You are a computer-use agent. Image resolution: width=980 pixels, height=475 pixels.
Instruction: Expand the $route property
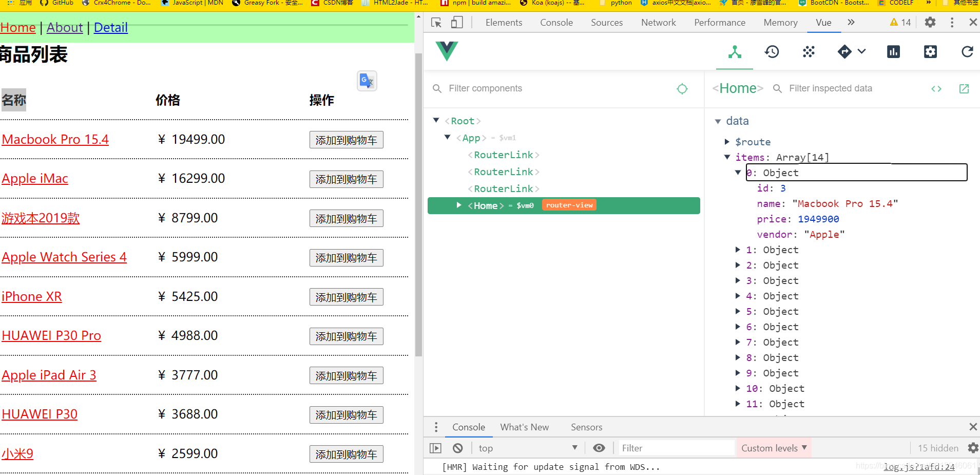(727, 142)
